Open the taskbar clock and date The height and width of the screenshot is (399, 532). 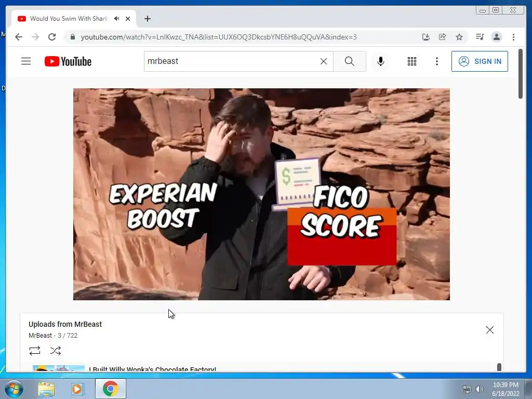506,389
